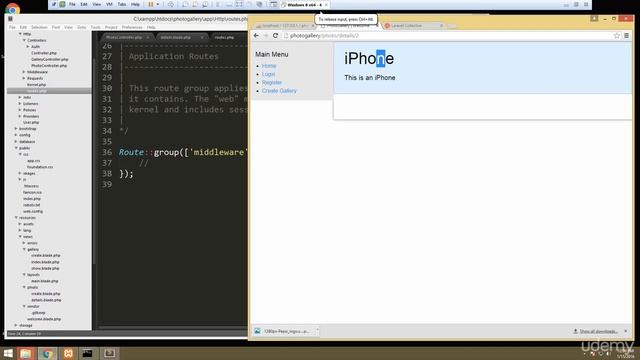The image size is (640, 360).
Task: Click VMware pause button
Action: coord(151,4)
